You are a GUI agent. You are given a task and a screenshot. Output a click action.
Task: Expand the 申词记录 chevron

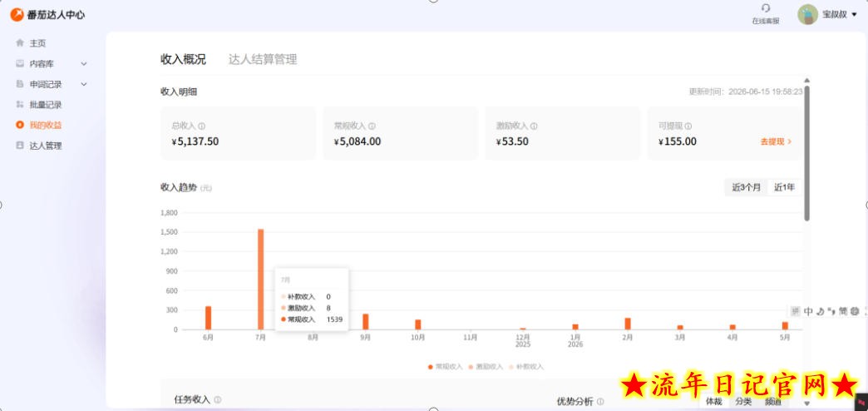coord(84,84)
